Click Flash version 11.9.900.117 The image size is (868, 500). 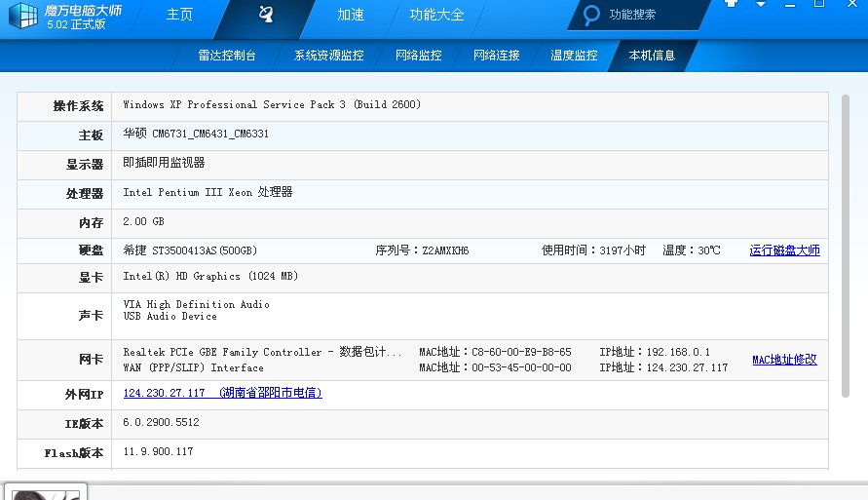[159, 451]
